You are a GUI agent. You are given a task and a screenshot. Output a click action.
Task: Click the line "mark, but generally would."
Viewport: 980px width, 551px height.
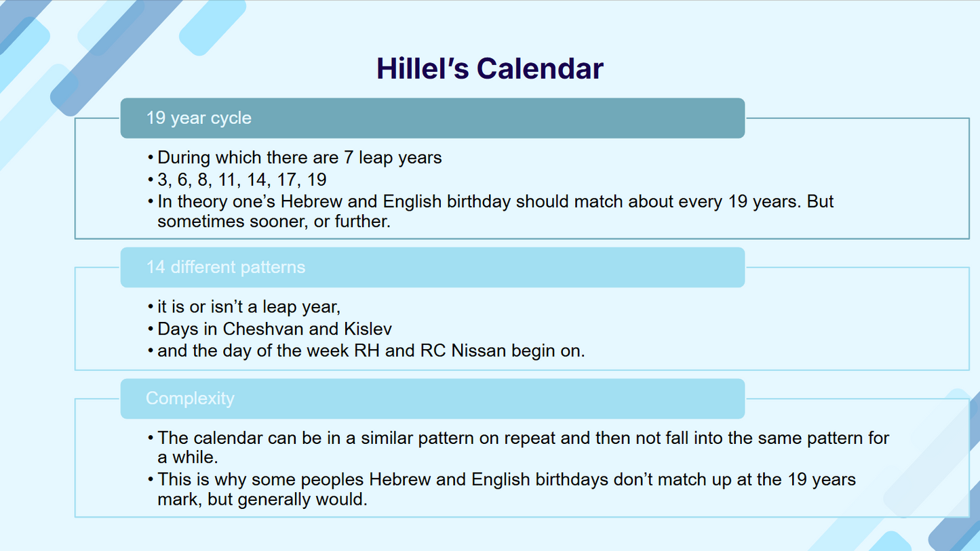pyautogui.click(x=262, y=499)
